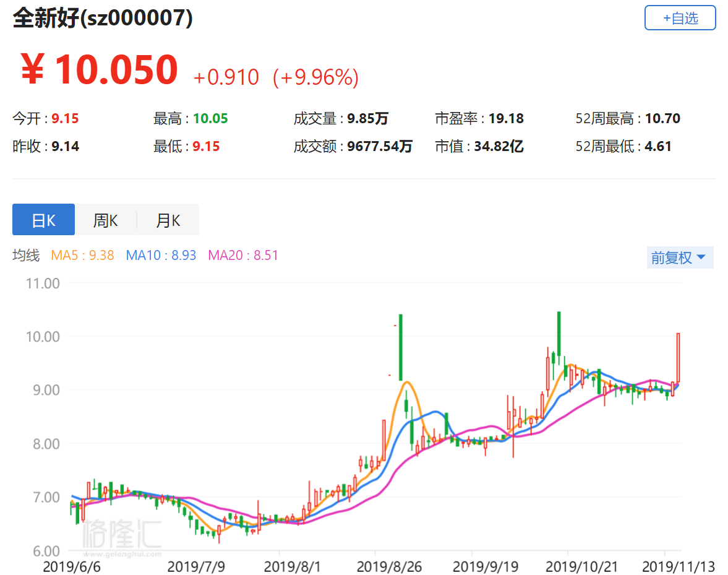Click the 2019/10/21 date axis label
Screen dimensions: 728x575
[x=582, y=566]
